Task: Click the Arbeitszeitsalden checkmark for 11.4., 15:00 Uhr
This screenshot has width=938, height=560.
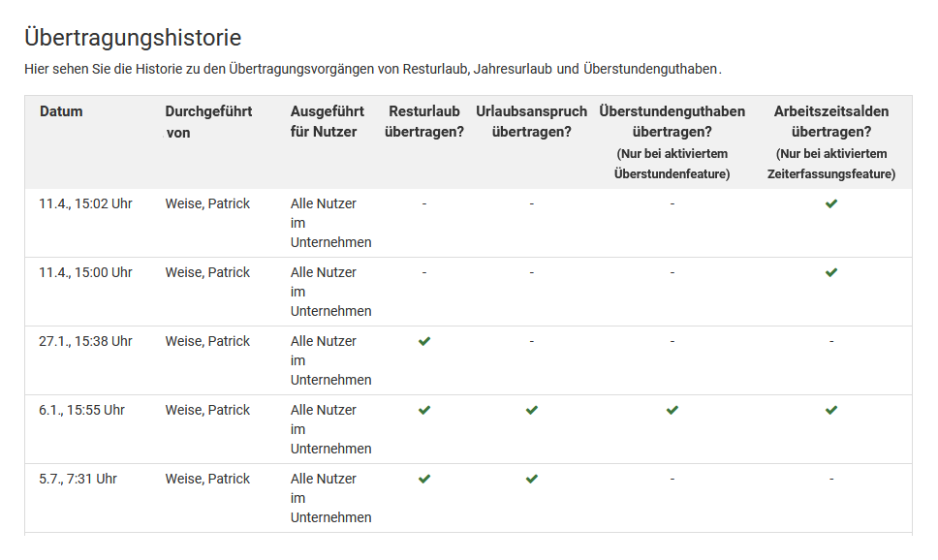Action: point(830,272)
